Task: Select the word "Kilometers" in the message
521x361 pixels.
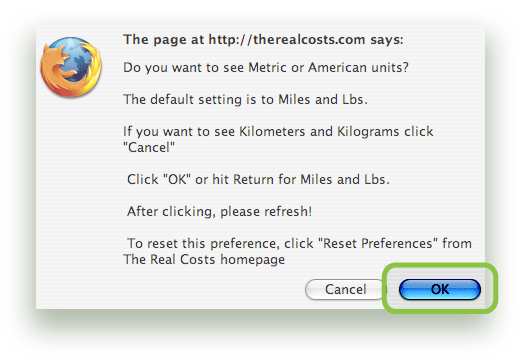Action: click(x=272, y=131)
